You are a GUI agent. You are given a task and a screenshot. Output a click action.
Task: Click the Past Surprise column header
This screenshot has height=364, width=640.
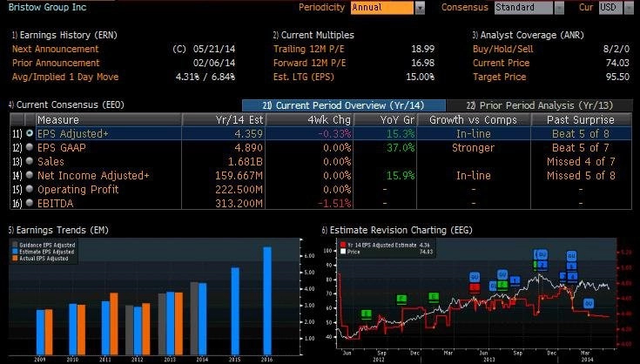(581, 119)
